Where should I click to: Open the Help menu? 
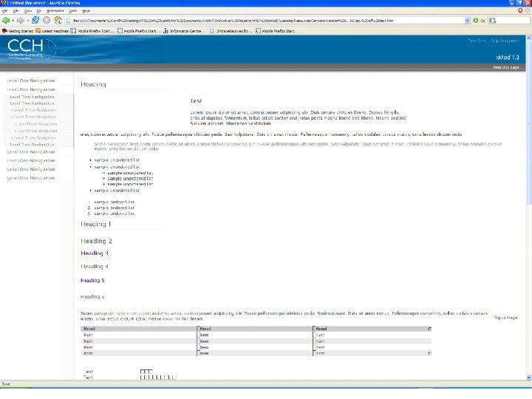86,11
